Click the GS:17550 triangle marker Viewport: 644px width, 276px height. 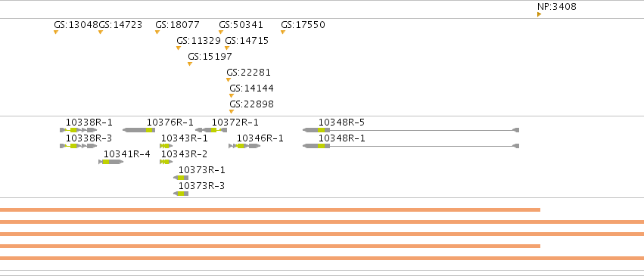(282, 32)
